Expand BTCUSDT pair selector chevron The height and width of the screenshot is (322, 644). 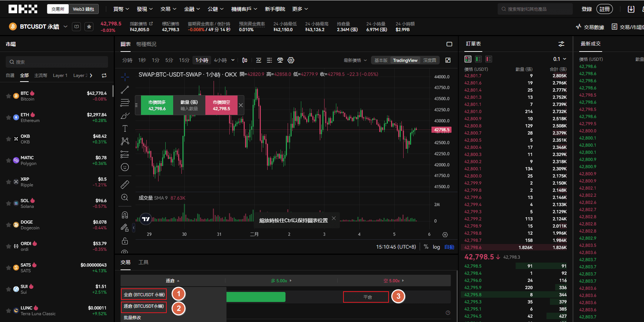pos(65,26)
